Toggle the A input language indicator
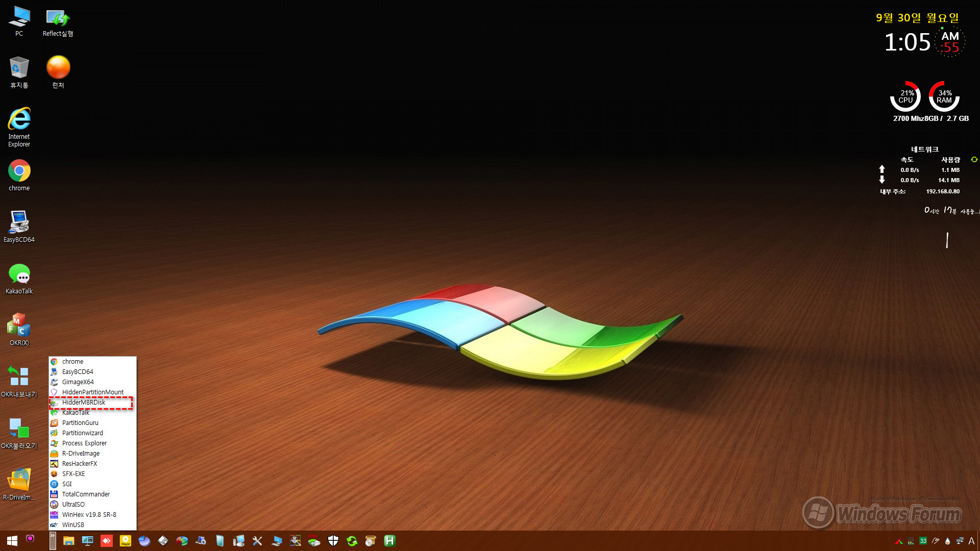The image size is (980, 551). [x=971, y=541]
